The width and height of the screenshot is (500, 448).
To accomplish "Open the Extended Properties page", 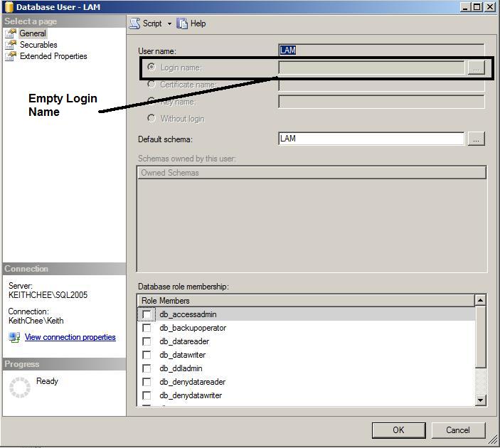I will coord(53,56).
